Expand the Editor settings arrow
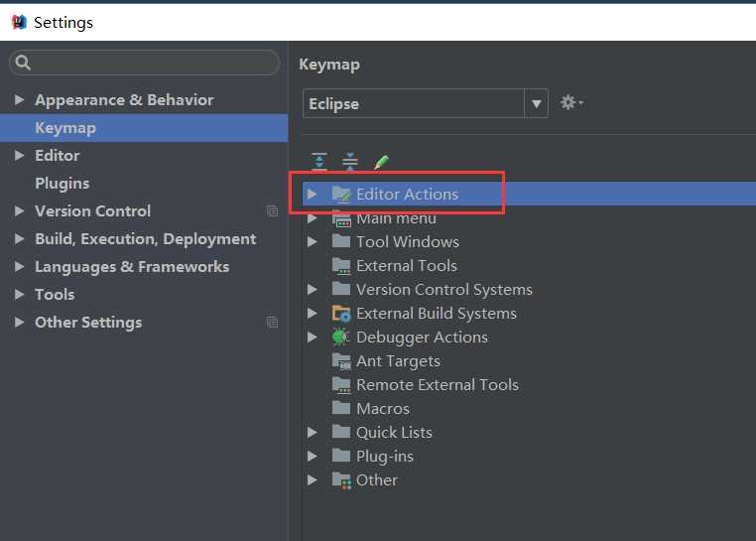This screenshot has height=541, width=756. (19, 156)
